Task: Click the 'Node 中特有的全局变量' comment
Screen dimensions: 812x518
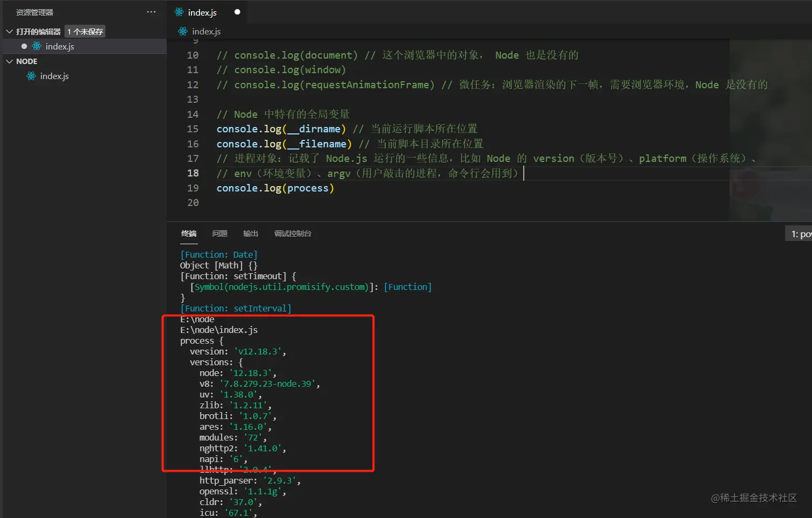Action: [x=283, y=114]
